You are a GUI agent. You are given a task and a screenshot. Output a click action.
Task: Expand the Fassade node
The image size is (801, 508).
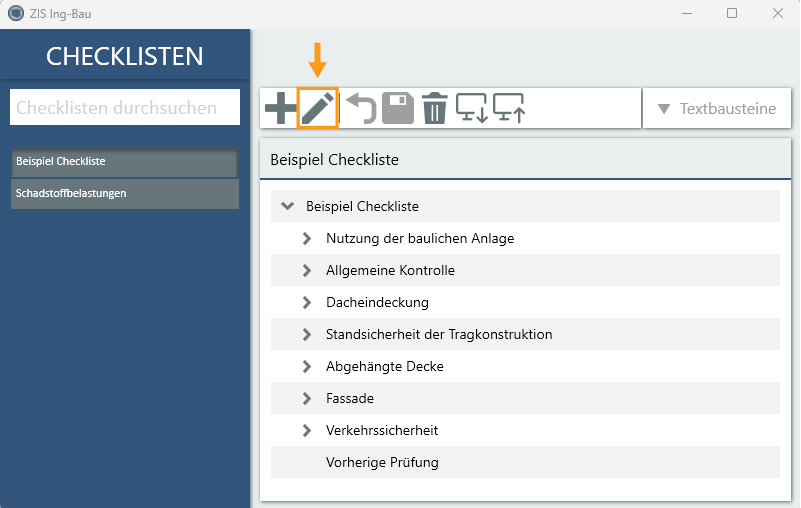click(307, 399)
